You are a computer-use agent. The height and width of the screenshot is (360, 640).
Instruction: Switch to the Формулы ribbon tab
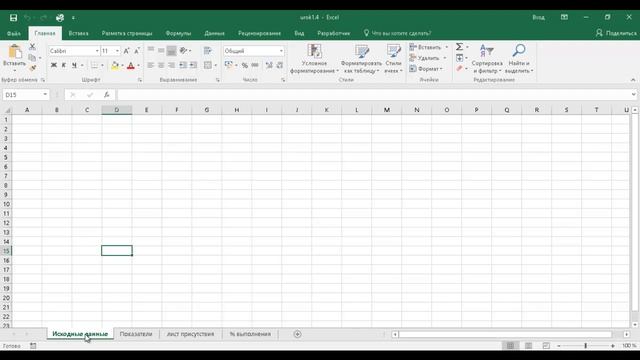(178, 33)
